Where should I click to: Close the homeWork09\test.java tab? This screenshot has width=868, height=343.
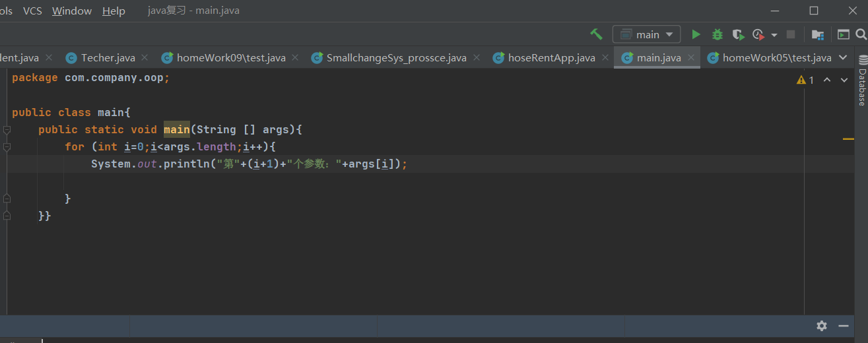click(295, 58)
